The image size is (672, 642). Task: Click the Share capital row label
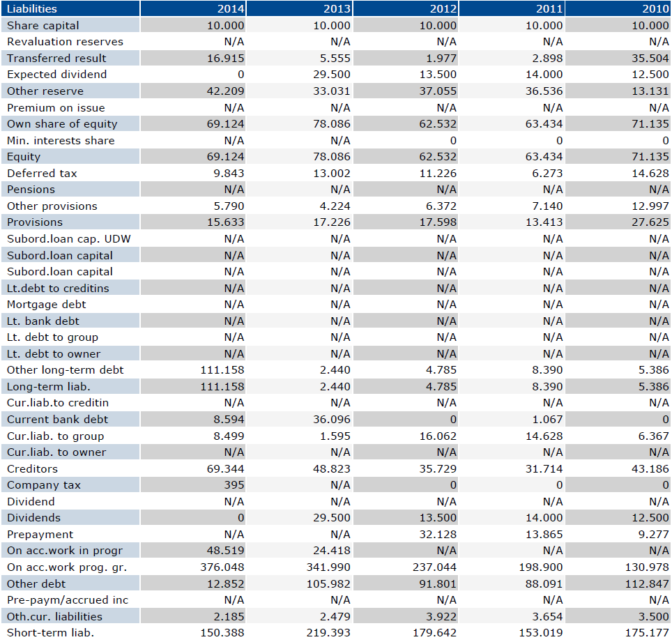[x=43, y=25]
